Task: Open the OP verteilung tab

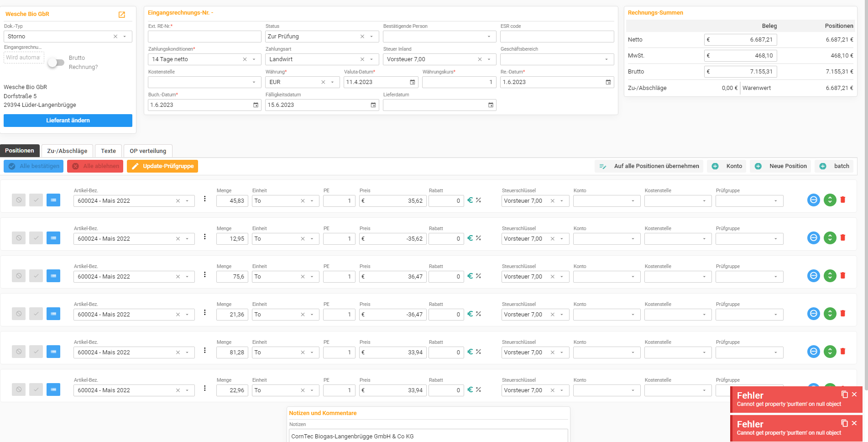Action: click(x=148, y=151)
